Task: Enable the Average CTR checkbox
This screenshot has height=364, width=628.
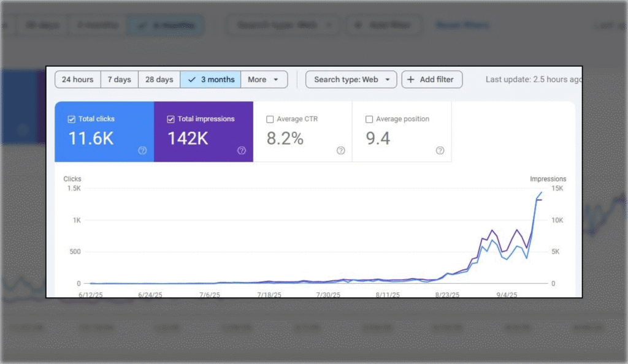Action: pos(270,119)
